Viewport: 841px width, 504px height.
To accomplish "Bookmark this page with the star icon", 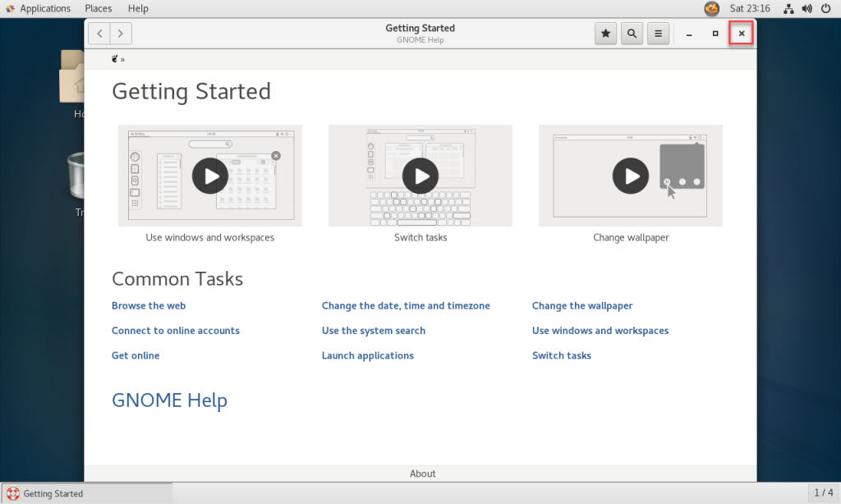I will click(605, 33).
